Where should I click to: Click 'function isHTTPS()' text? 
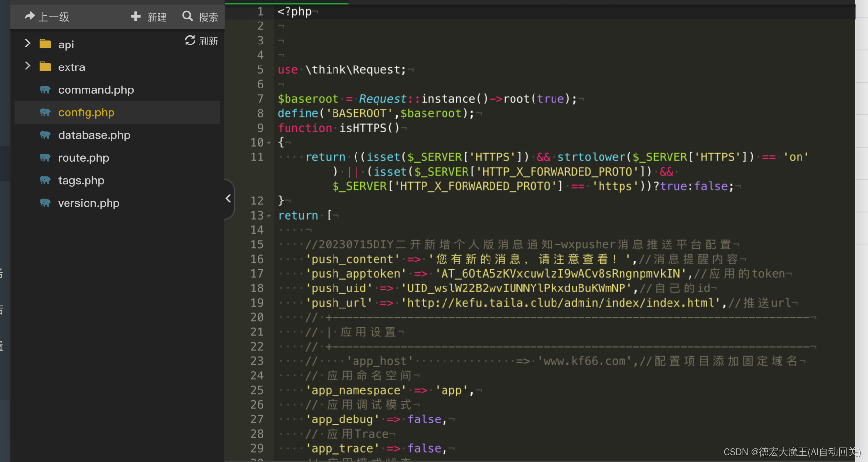pyautogui.click(x=338, y=128)
